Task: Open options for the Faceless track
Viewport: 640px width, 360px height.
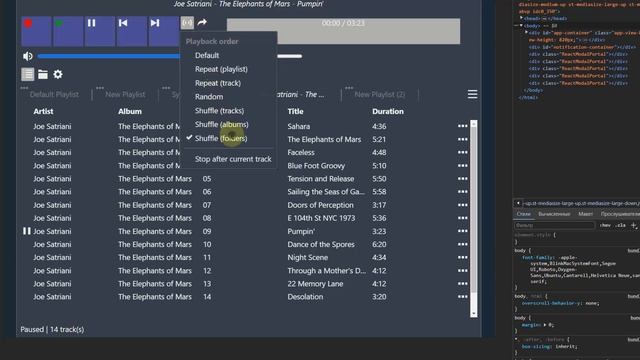Action: coord(462,152)
